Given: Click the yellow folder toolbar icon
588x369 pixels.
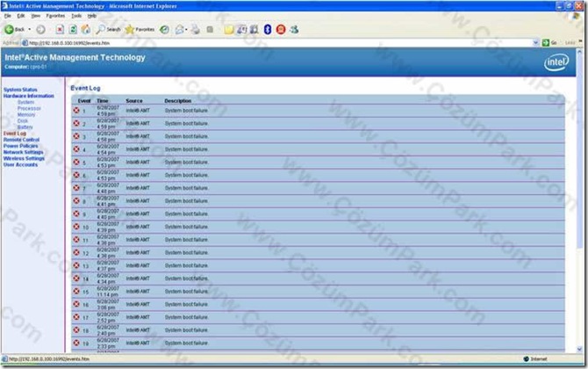Looking at the screenshot, I should click(228, 29).
